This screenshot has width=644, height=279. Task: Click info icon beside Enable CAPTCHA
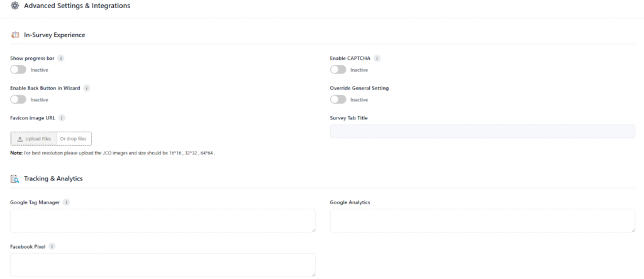point(377,58)
